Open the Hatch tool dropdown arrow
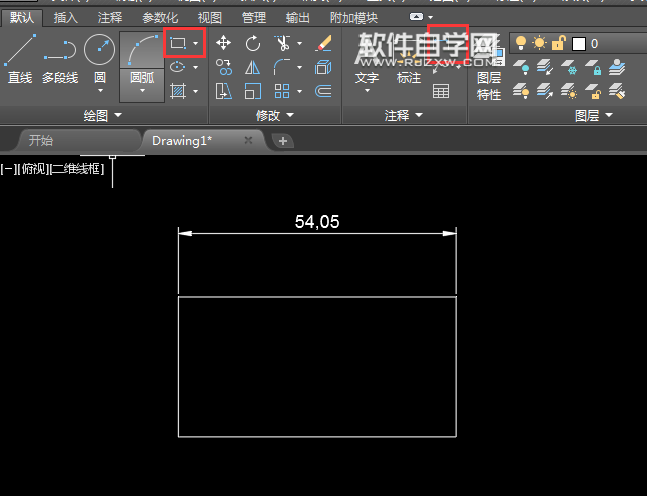The height and width of the screenshot is (496, 647). [x=196, y=91]
